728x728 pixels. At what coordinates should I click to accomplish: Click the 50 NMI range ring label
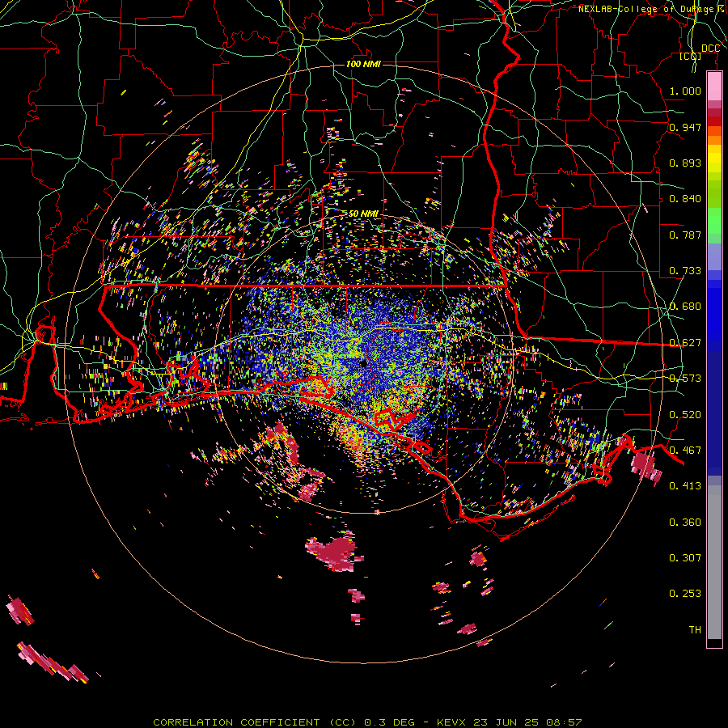point(363,214)
